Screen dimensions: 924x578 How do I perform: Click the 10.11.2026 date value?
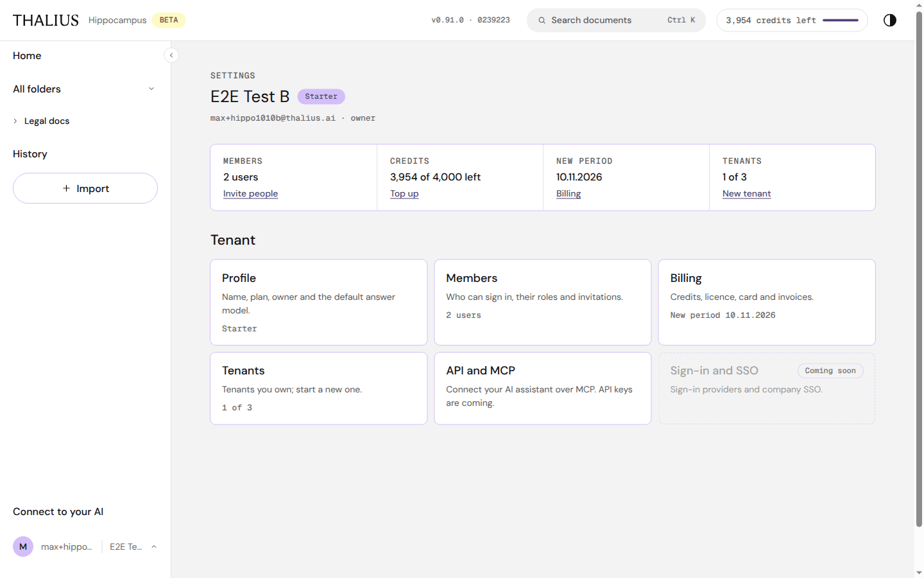(579, 177)
